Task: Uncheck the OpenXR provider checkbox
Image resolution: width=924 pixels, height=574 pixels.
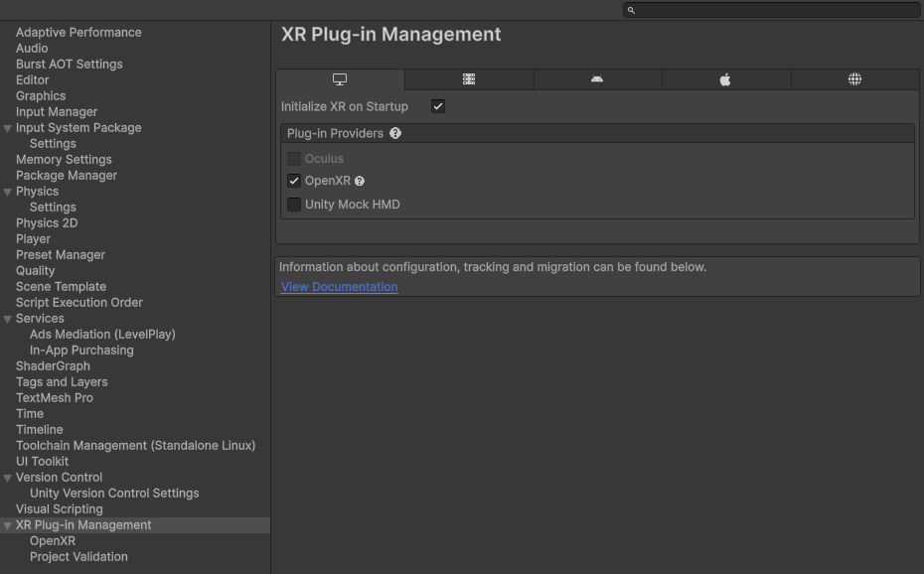Action: 294,181
